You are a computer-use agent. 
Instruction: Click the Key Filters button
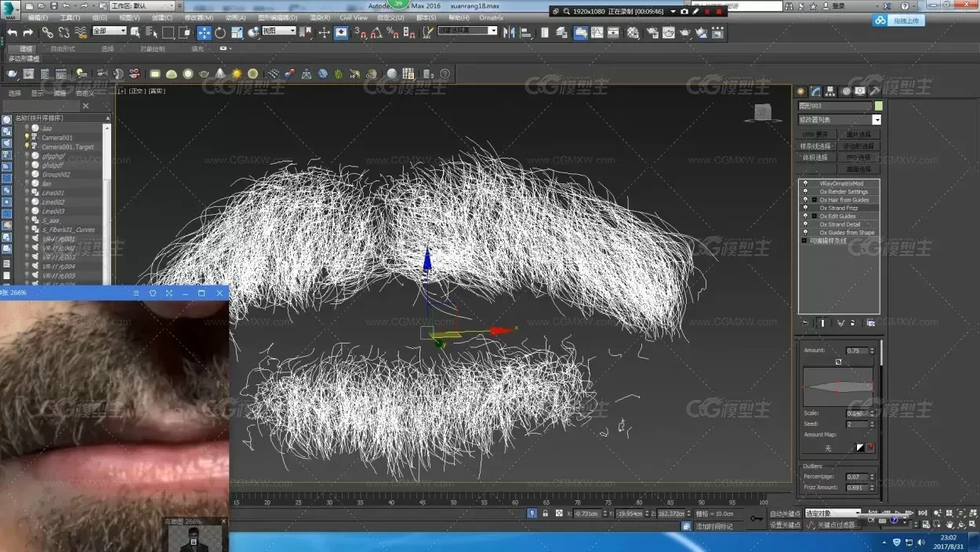pos(837,525)
